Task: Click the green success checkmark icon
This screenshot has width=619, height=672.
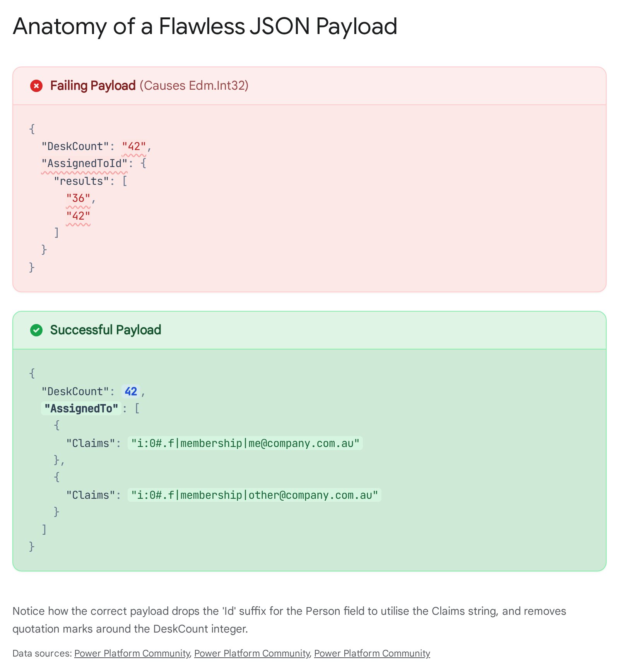Action: [x=36, y=330]
